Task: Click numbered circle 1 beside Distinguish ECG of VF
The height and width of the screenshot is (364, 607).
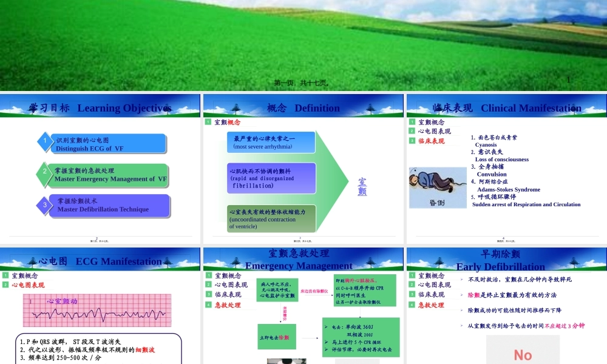Action: pos(46,141)
